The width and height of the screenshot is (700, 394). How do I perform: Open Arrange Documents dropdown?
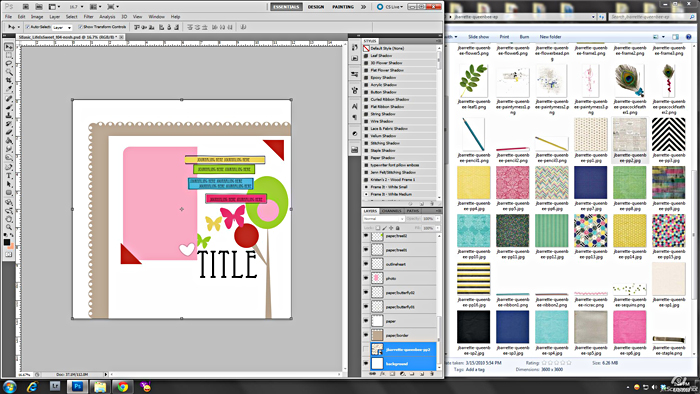tap(95, 7)
